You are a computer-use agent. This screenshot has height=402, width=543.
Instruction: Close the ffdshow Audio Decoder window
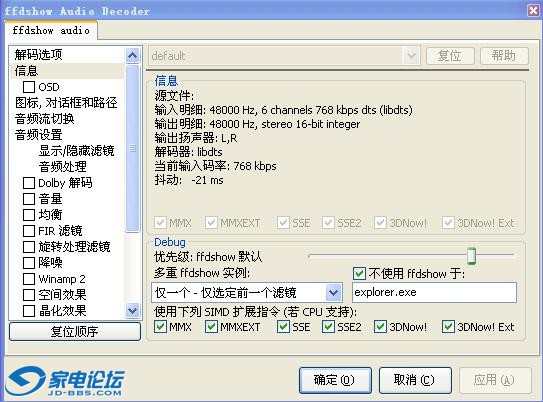coord(534,10)
